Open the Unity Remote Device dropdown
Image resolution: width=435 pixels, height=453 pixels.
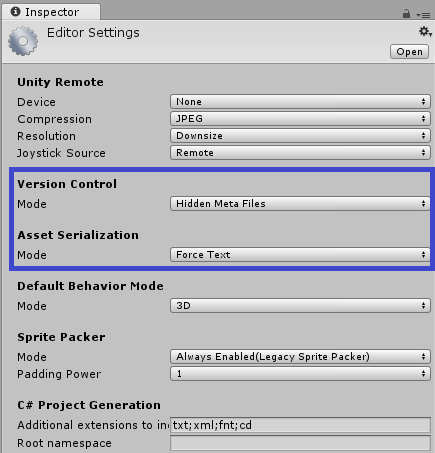coord(300,102)
